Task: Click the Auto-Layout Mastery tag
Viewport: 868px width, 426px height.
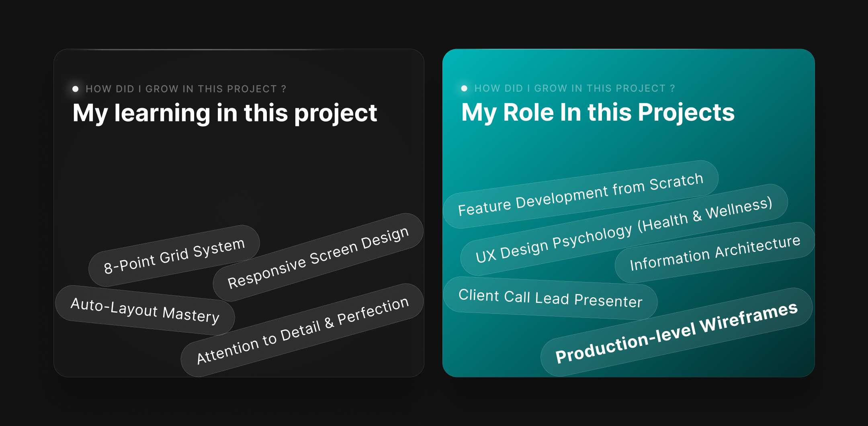Action: pyautogui.click(x=145, y=310)
